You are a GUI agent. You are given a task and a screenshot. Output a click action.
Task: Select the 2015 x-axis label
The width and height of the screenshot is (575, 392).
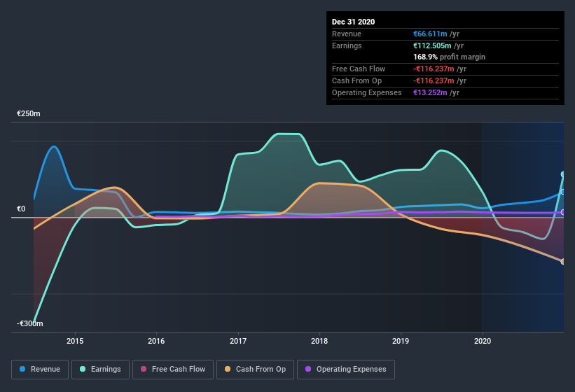pos(75,341)
